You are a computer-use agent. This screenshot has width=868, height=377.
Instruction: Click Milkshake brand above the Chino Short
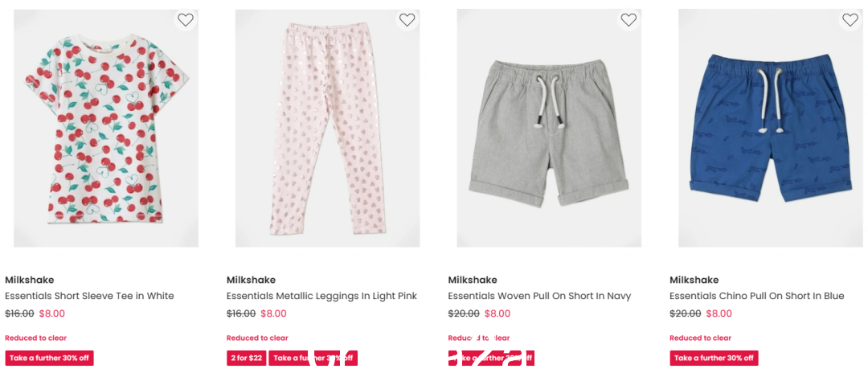pyautogui.click(x=694, y=280)
